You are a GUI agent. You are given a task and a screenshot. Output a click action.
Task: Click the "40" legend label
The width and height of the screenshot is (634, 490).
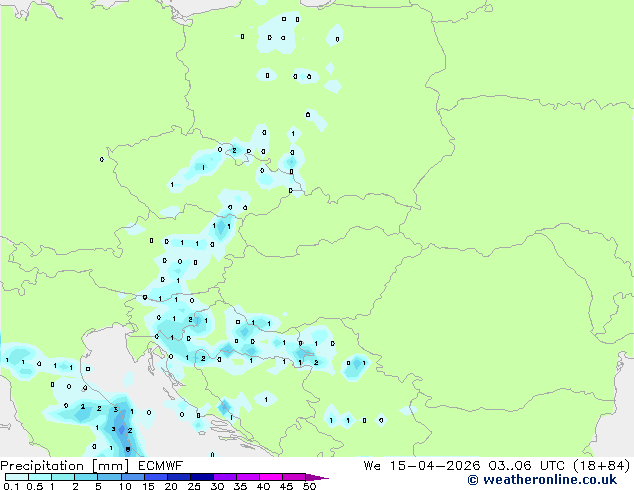[x=263, y=486]
